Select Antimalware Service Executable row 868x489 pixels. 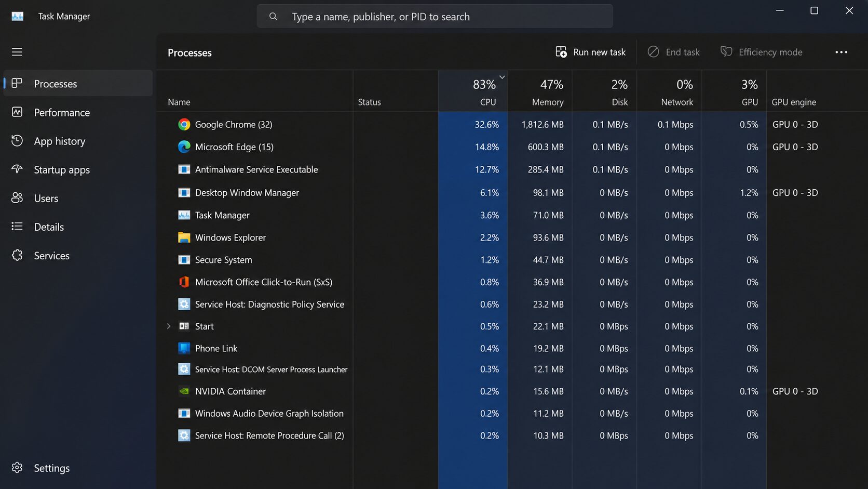(x=512, y=169)
